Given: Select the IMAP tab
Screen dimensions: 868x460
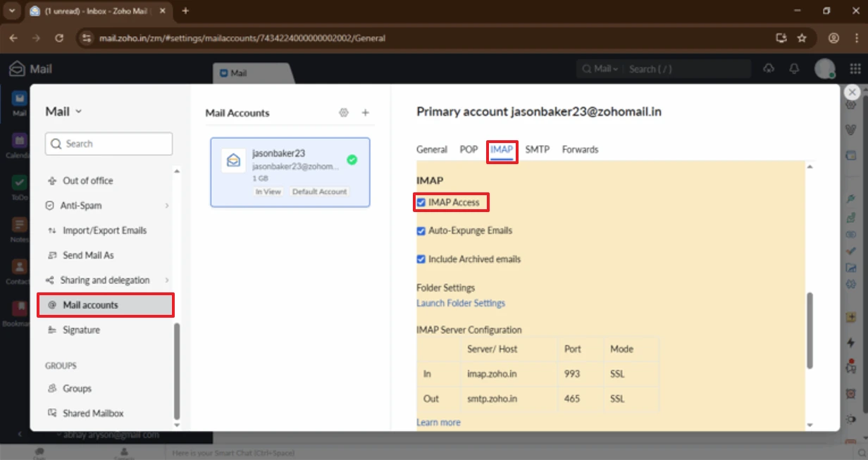Looking at the screenshot, I should tap(502, 149).
